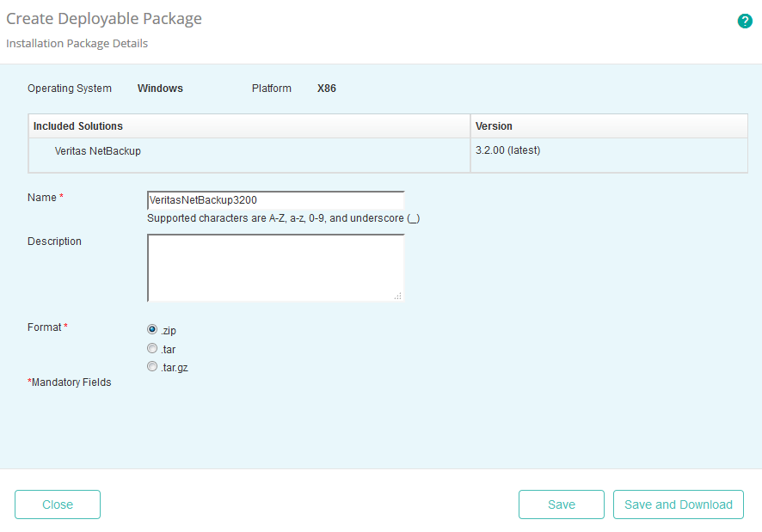Select the .zip format radio button
Screen dimensions: 762x532
click(x=152, y=329)
